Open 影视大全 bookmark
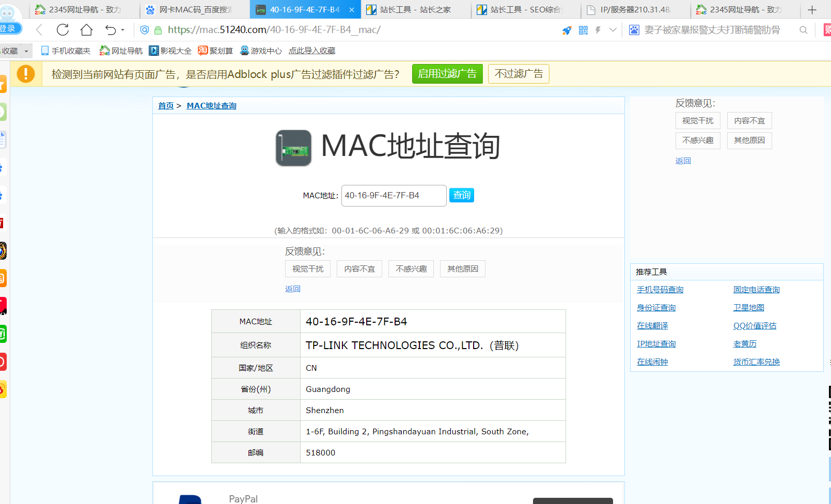 tap(170, 51)
